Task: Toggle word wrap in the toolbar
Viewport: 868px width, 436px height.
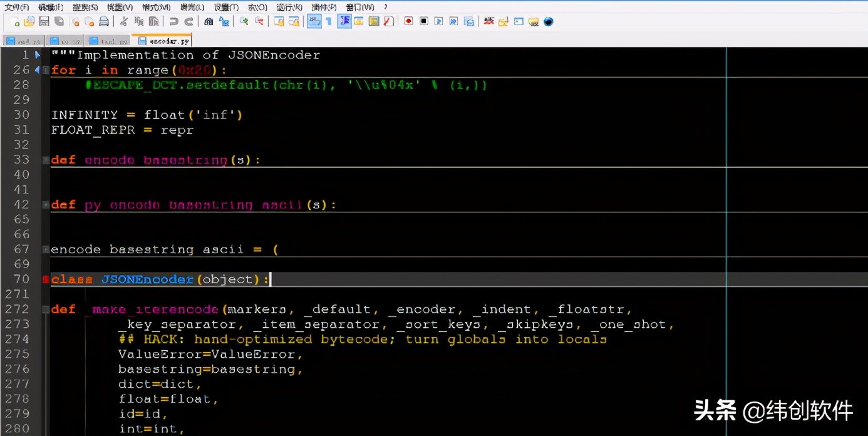Action: tap(314, 21)
